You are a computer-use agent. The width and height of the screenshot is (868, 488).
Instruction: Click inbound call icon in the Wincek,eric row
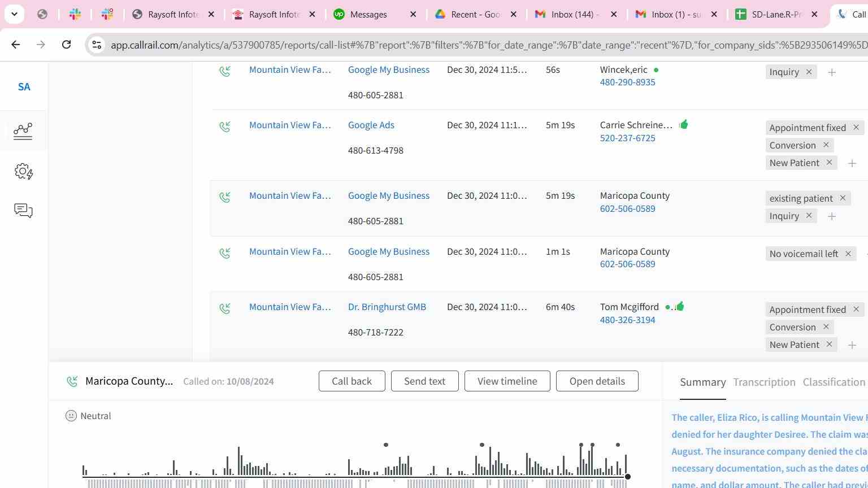tap(225, 71)
